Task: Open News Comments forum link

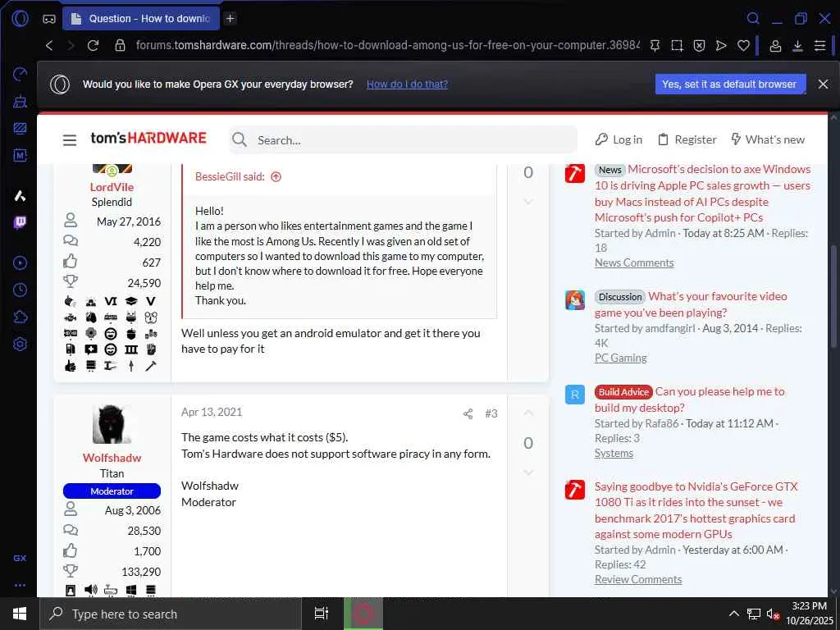Action: 634,263
